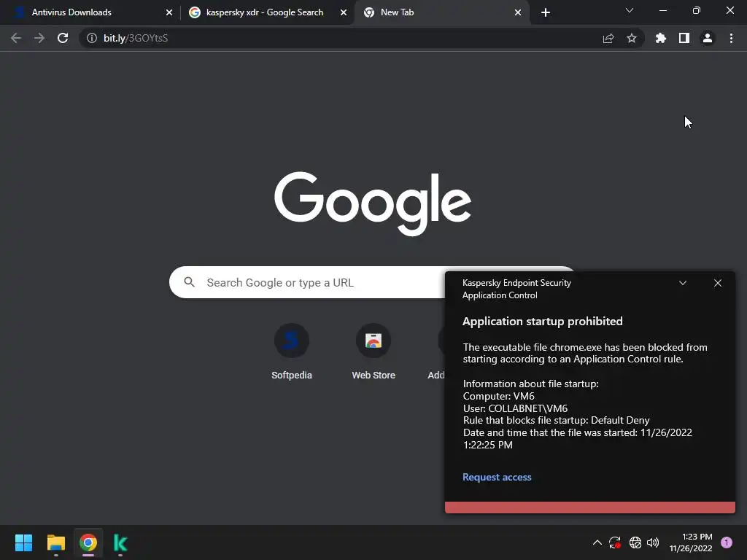Click the magnifier icon in Google search box
Image resolution: width=747 pixels, height=560 pixels.
click(189, 282)
